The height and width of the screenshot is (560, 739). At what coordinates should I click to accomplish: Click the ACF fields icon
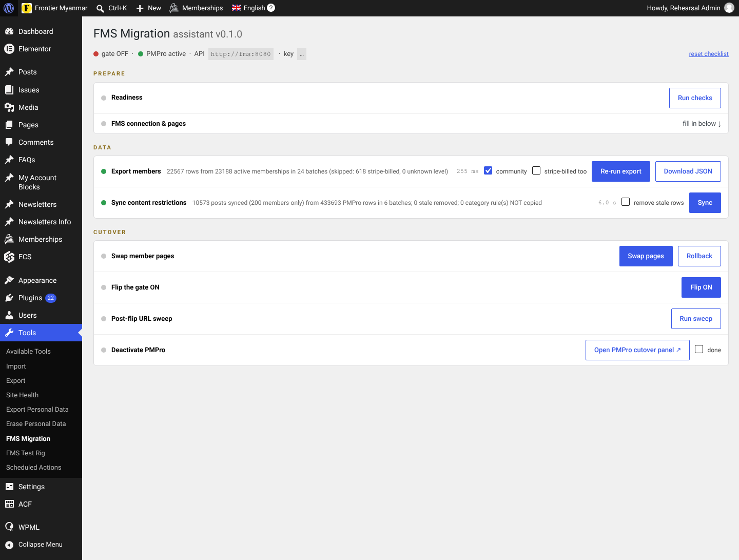tap(9, 504)
